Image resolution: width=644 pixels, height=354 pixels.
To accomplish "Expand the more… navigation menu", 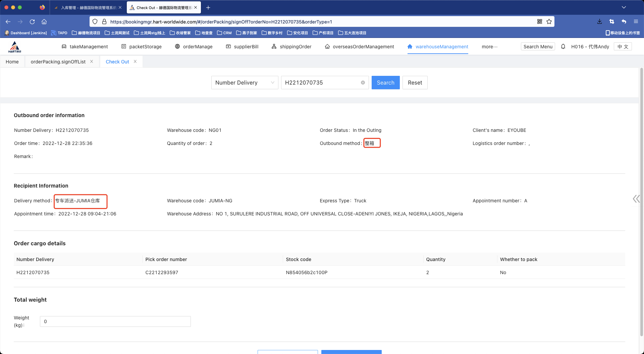I will click(489, 47).
